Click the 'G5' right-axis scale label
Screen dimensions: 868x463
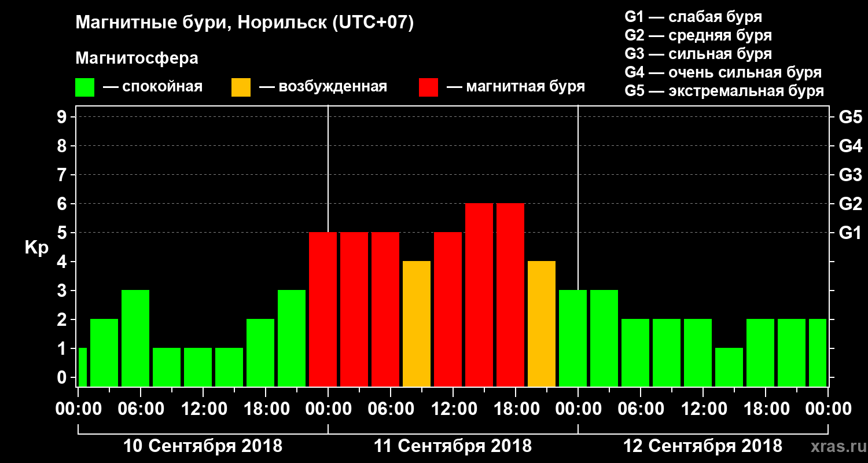(x=850, y=117)
